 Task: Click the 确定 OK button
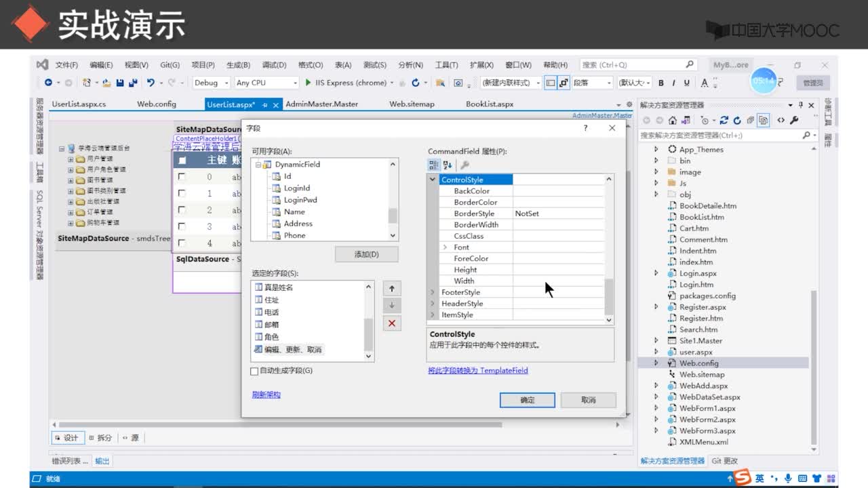(x=528, y=400)
